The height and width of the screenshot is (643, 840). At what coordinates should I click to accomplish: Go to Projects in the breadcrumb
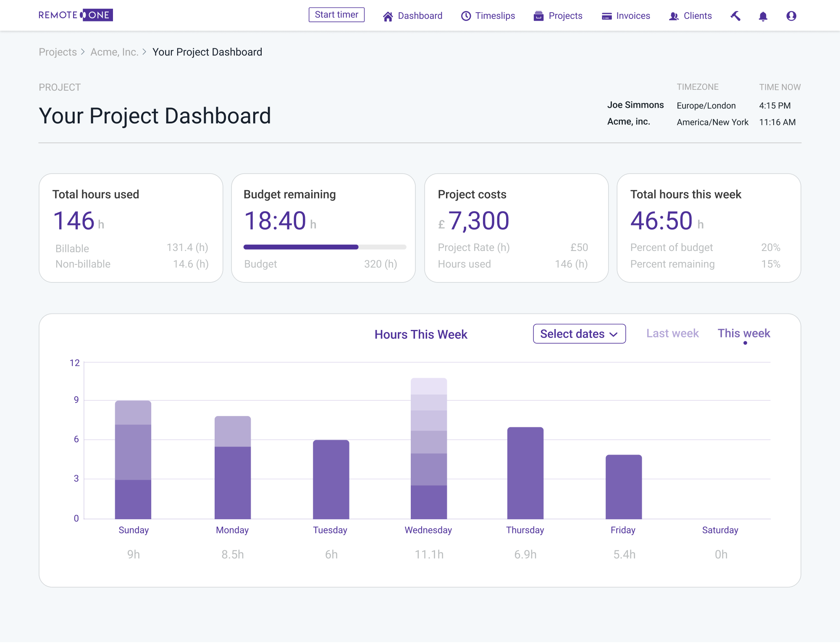point(58,52)
